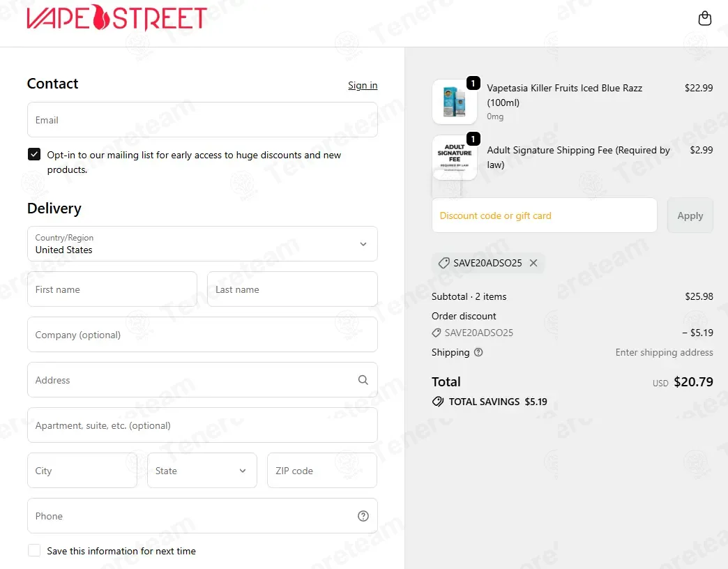
Task: Uncheck the mailing list opt-in checkbox
Action: coord(34,154)
